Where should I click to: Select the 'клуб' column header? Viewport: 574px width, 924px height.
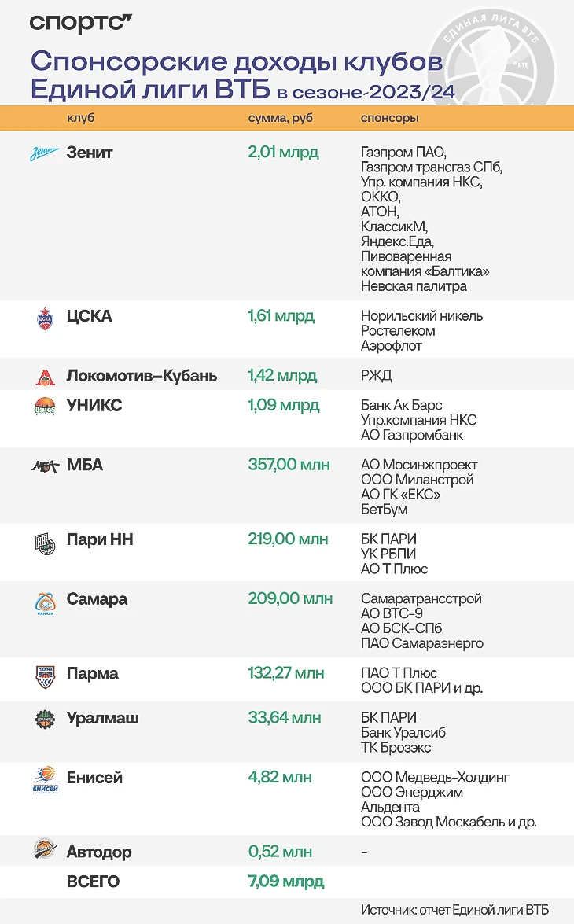[81, 118]
